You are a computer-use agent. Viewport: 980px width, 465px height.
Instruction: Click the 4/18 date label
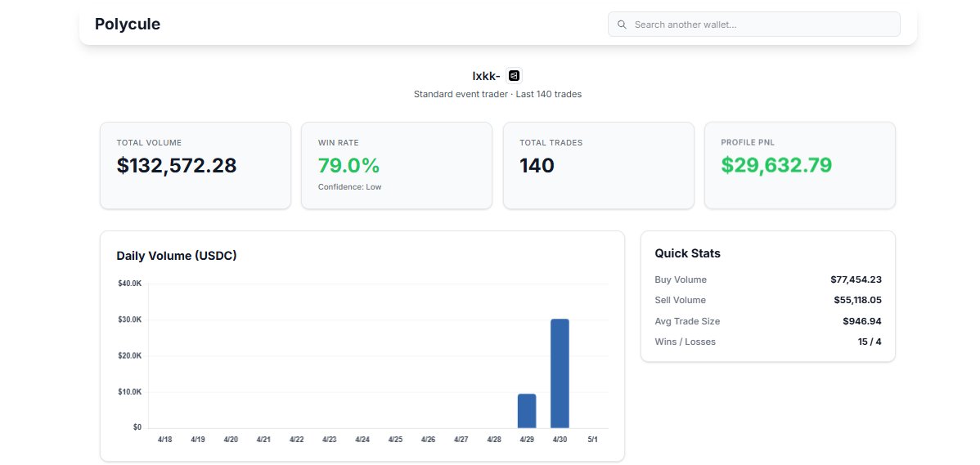pos(165,440)
